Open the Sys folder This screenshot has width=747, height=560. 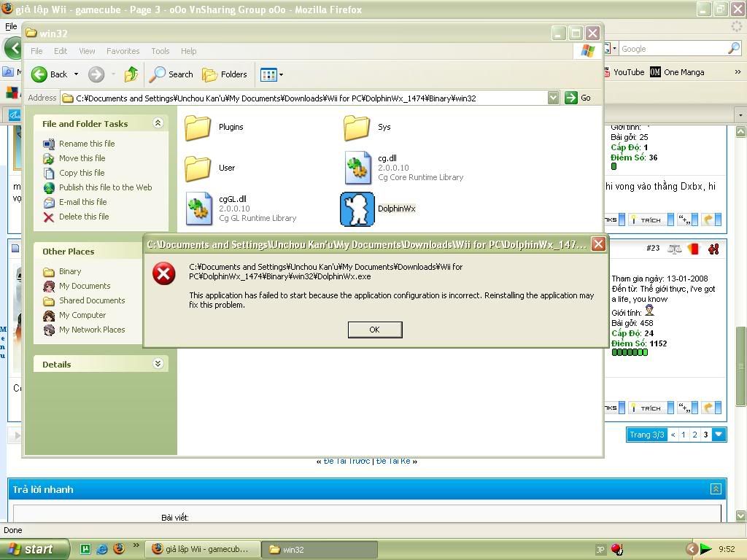[x=357, y=127]
